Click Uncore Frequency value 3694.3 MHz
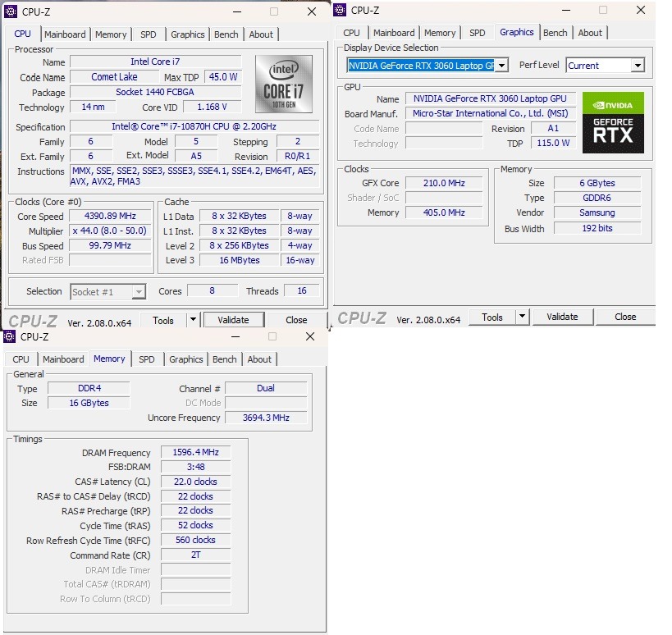672x635 pixels. tap(266, 418)
